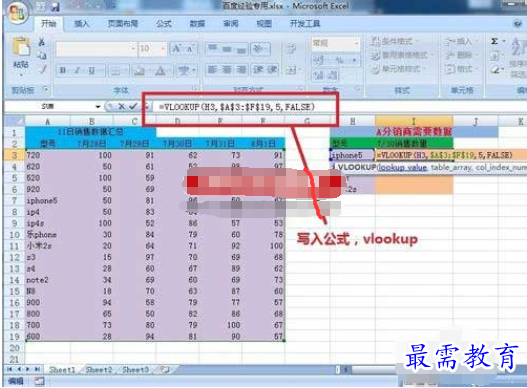Click the Paste clipboard icon
The height and width of the screenshot is (388, 527).
pos(21,46)
